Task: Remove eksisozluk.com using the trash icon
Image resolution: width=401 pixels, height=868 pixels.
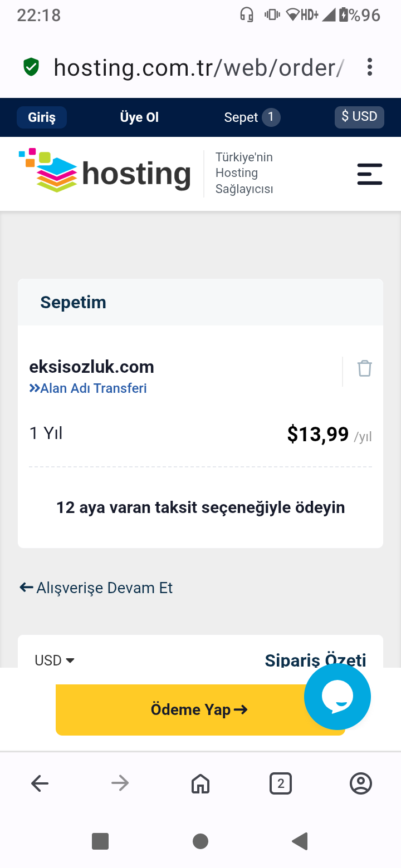Action: pos(364,368)
